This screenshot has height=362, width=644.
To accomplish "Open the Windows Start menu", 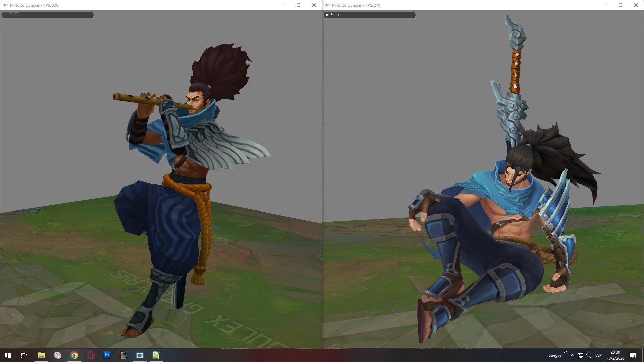I will 8,355.
